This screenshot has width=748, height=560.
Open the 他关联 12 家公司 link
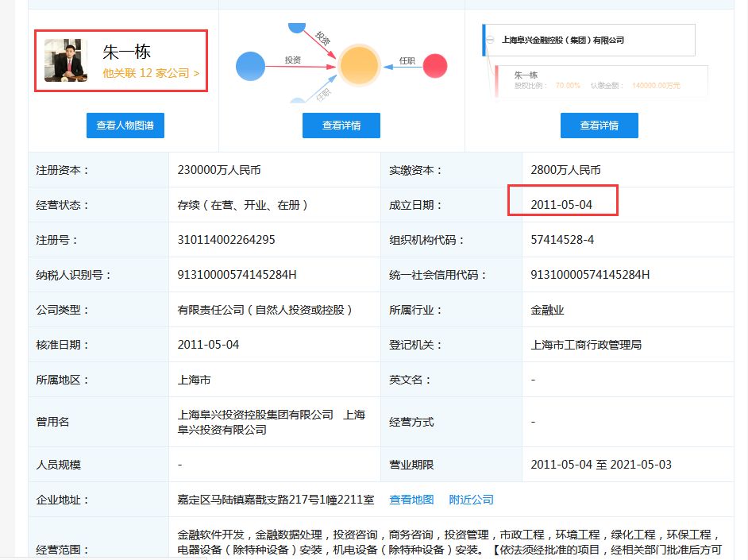151,73
